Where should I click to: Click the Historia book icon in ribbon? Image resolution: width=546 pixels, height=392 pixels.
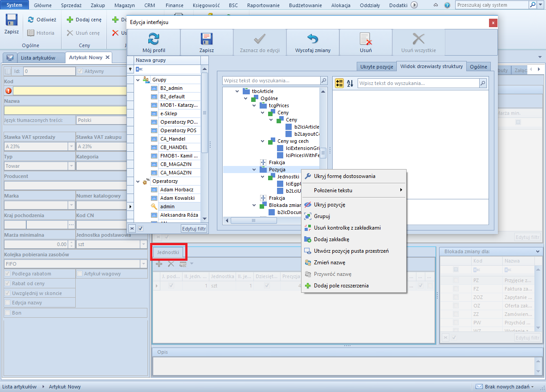(x=31, y=33)
